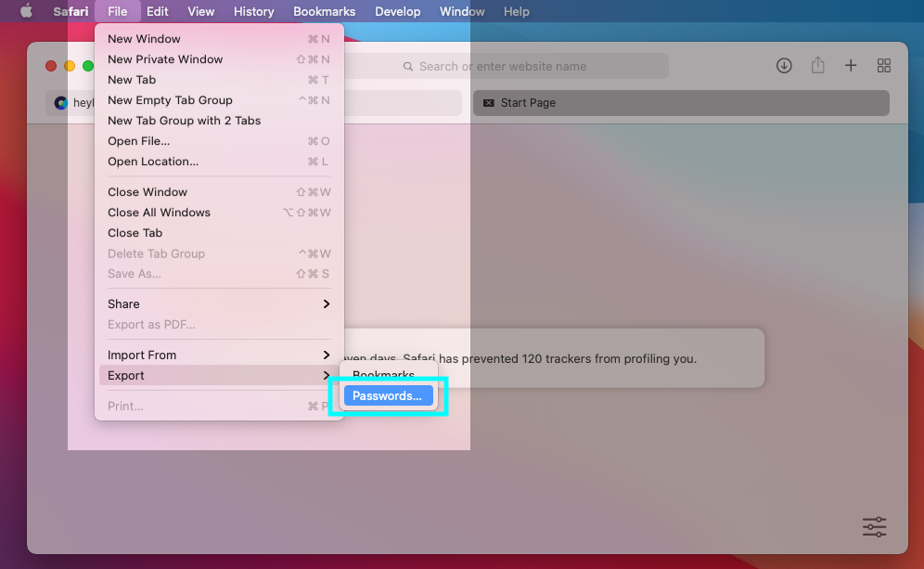This screenshot has height=569, width=924.
Task: Open the Safari application menu
Action: [x=71, y=11]
